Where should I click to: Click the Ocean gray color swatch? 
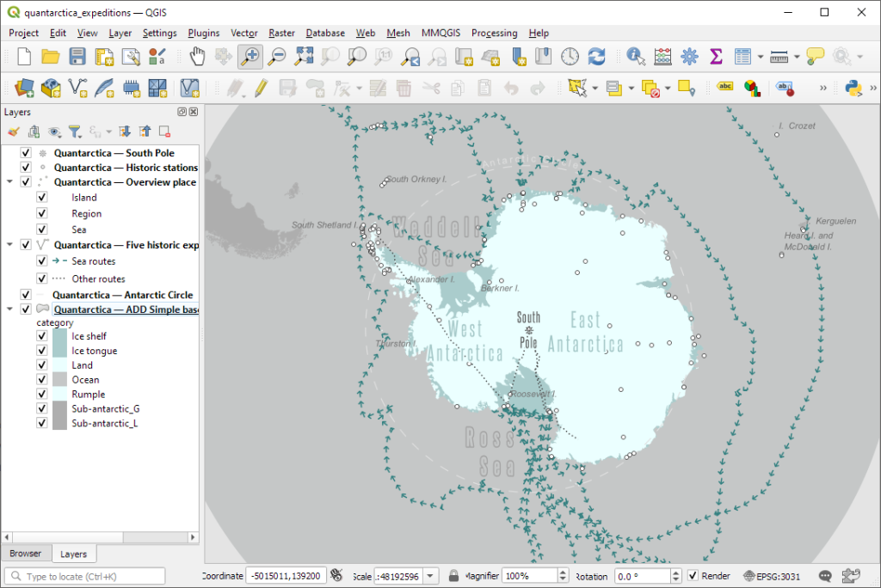[x=59, y=380]
